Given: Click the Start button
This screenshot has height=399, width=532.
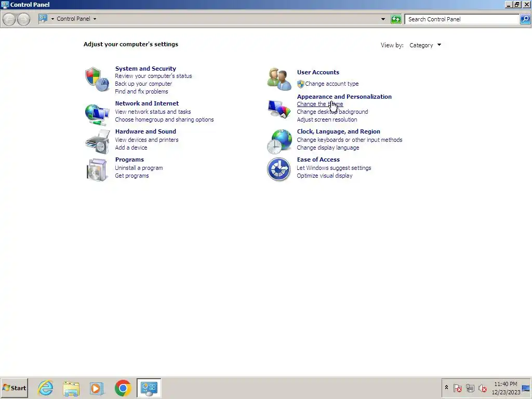Looking at the screenshot, I should click(14, 388).
